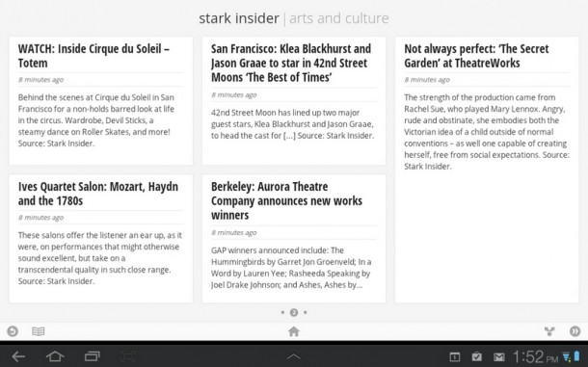Tap '8 minutes ago' under Secret Garden title
The height and width of the screenshot is (367, 588).
[427, 80]
